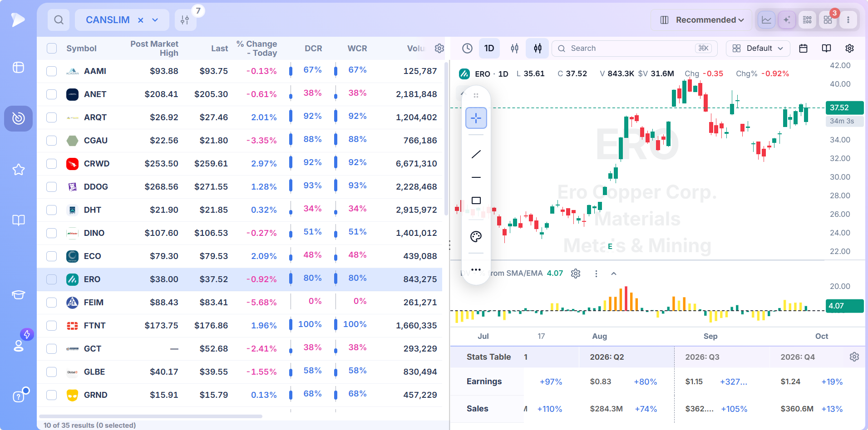
Task: Check the DINO row checkbox
Action: pyautogui.click(x=52, y=233)
